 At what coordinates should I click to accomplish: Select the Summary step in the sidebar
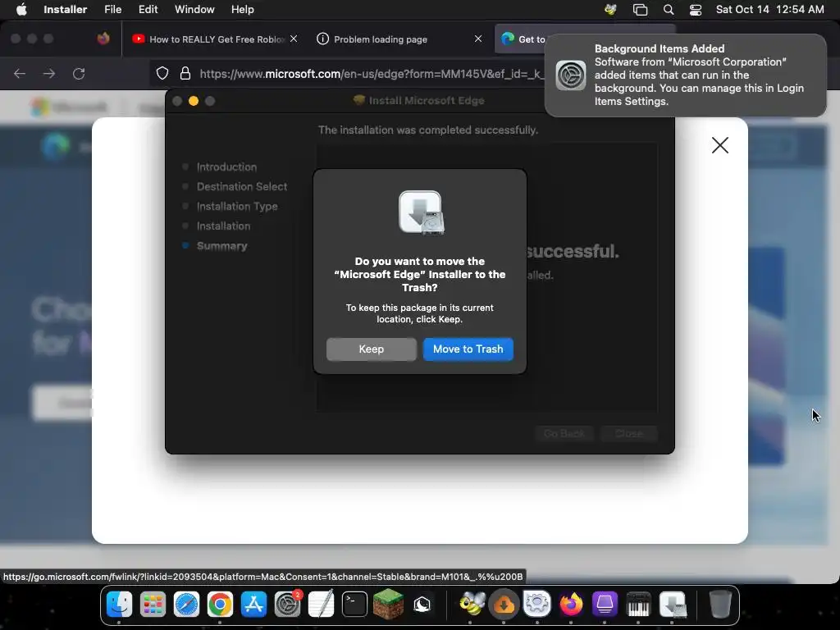(221, 246)
